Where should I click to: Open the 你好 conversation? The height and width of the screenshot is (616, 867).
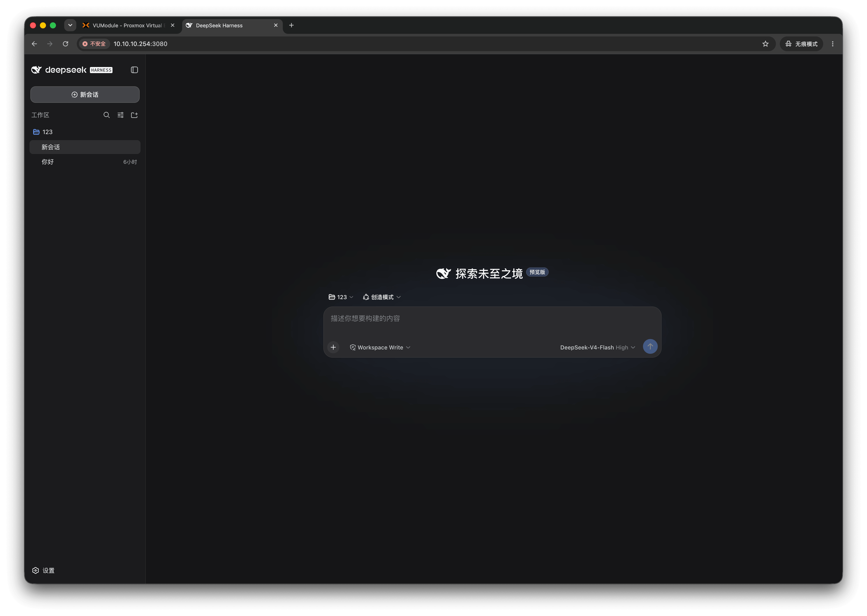point(85,162)
